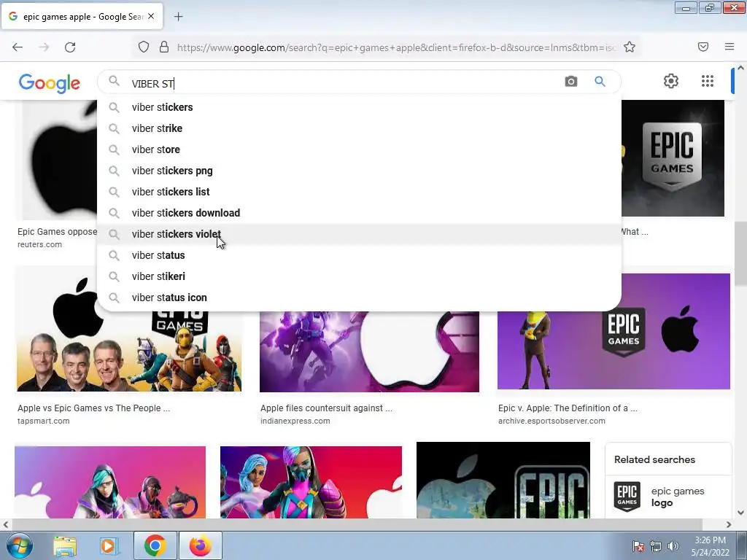Close the epic games apple tab
The image size is (747, 560).
151,17
